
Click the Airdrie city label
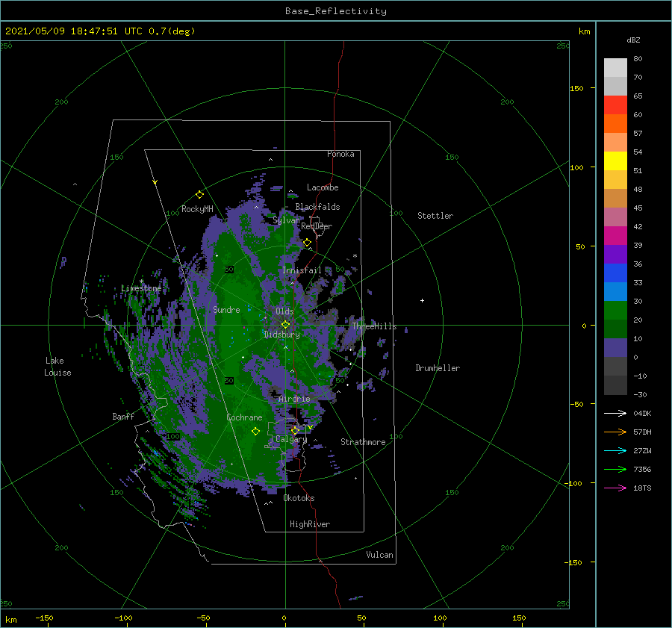[294, 399]
